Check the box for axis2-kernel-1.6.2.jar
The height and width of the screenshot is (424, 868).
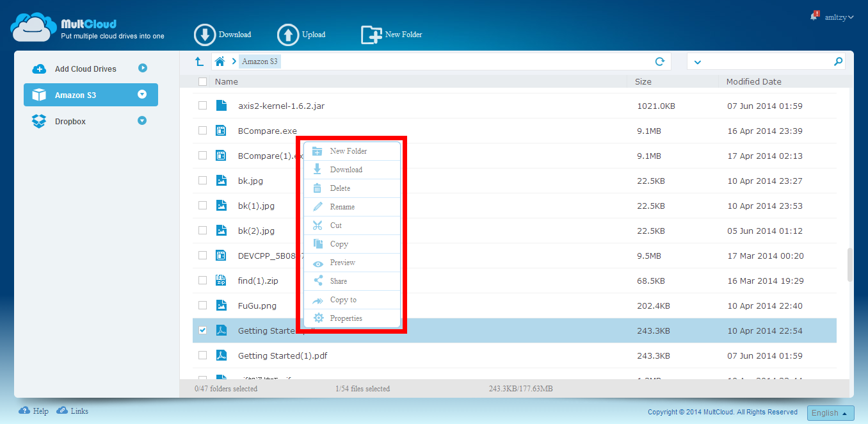click(202, 106)
